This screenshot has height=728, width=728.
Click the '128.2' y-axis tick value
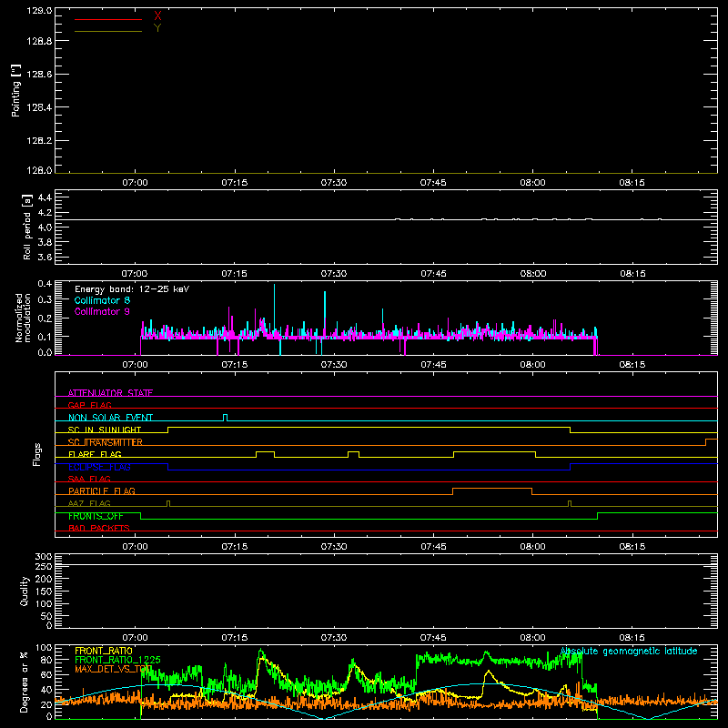point(39,140)
